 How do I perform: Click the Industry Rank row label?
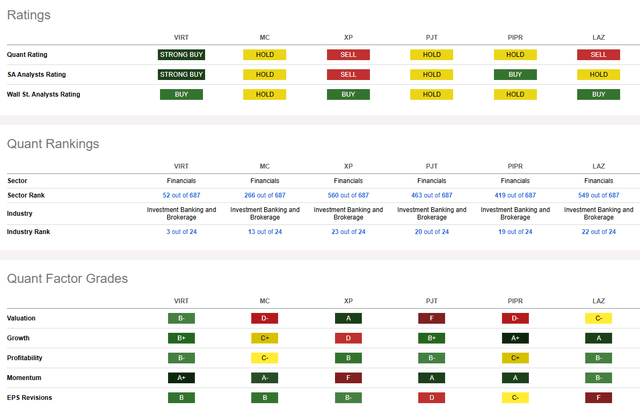(28, 232)
